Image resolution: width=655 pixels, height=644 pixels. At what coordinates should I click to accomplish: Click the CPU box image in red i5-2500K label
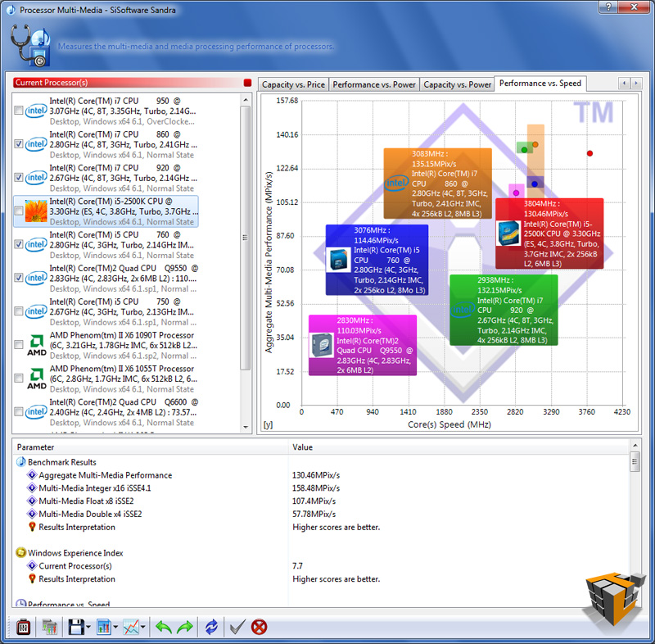point(508,234)
